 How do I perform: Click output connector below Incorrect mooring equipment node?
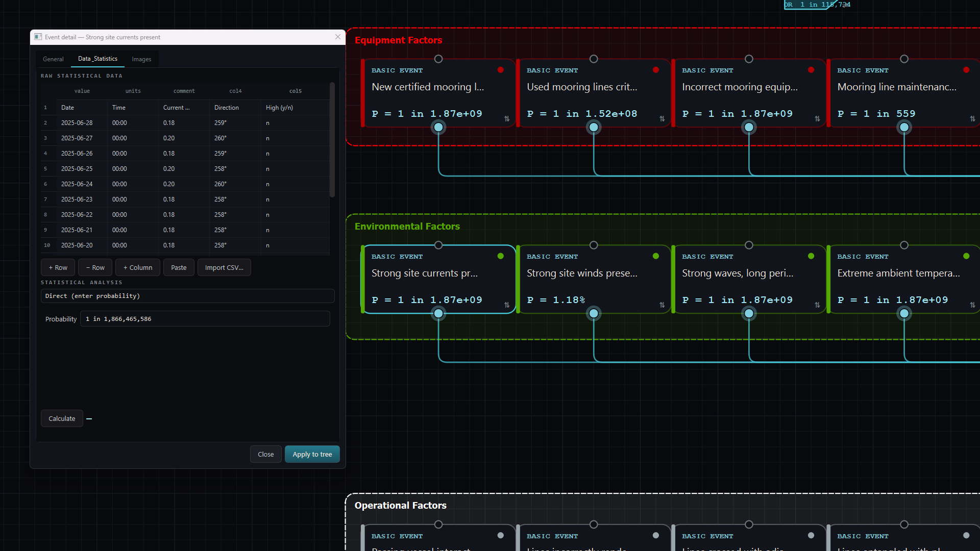[749, 127]
